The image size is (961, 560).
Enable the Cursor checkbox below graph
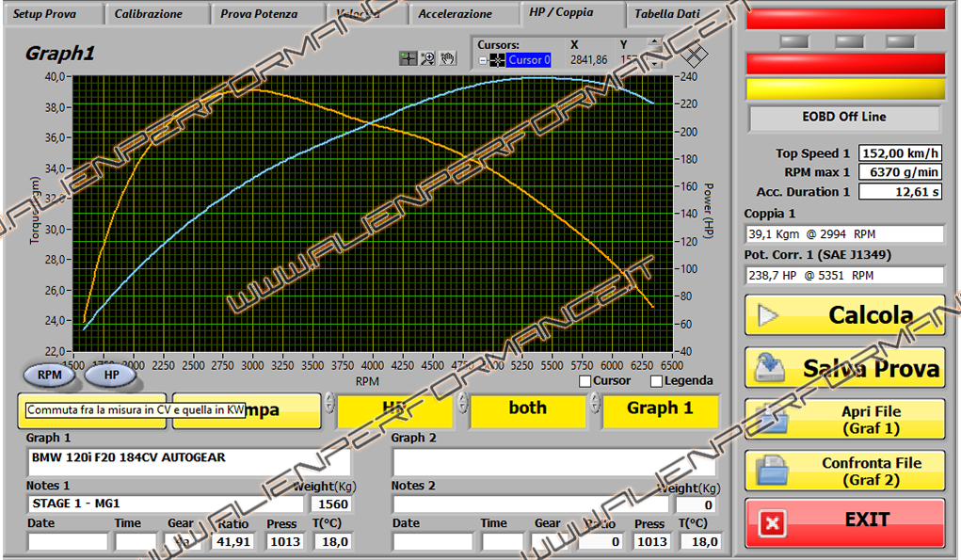point(585,381)
